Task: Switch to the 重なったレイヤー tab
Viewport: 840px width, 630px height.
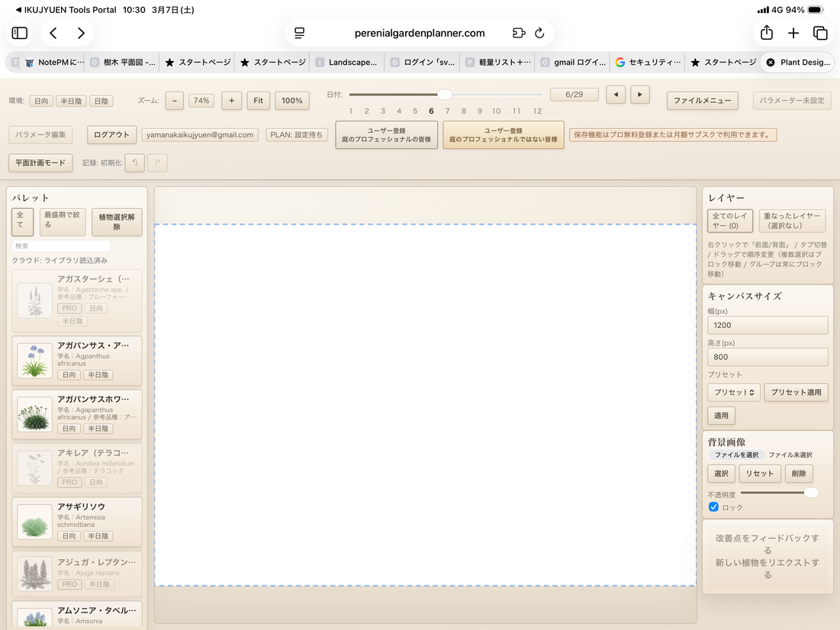Action: [793, 221]
